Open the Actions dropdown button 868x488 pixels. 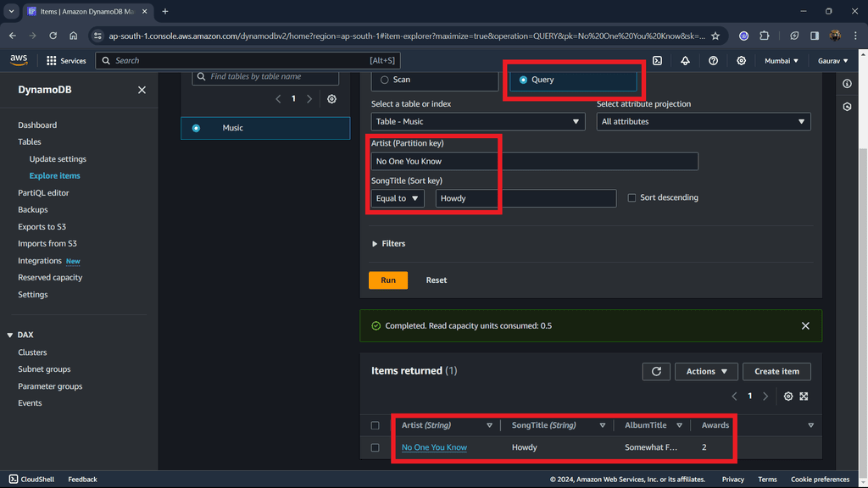point(706,371)
